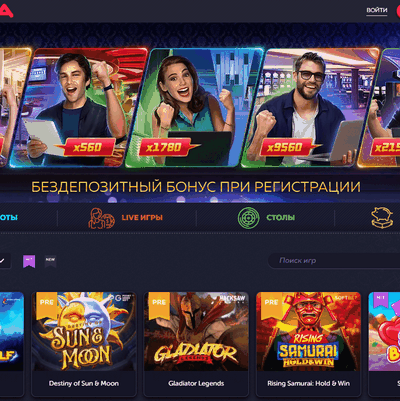Toggle the checkmark filter button
The width and height of the screenshot is (400, 401).
[x=3, y=261]
